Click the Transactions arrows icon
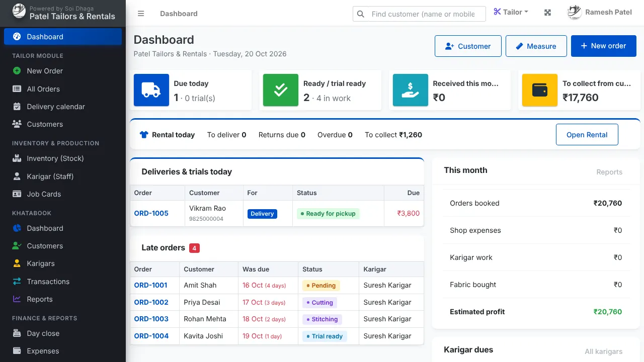Screen dimensions: 644x362 click(x=17, y=282)
